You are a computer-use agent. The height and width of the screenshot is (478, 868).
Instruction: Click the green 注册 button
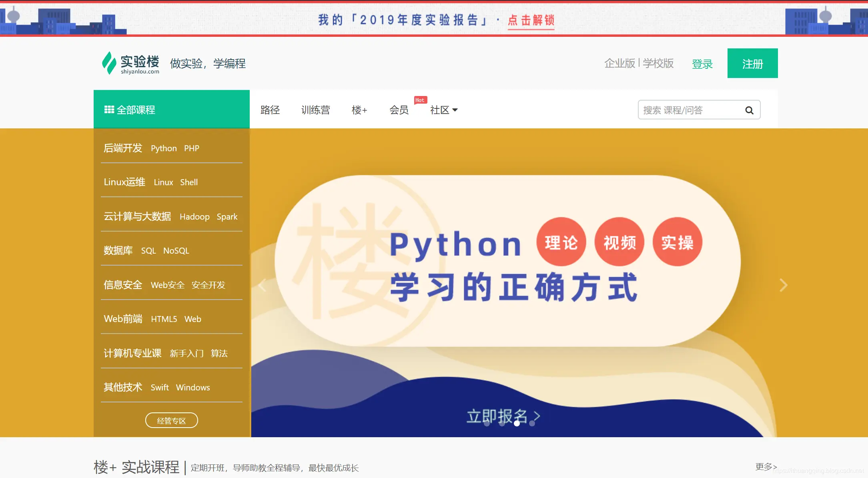pyautogui.click(x=752, y=63)
